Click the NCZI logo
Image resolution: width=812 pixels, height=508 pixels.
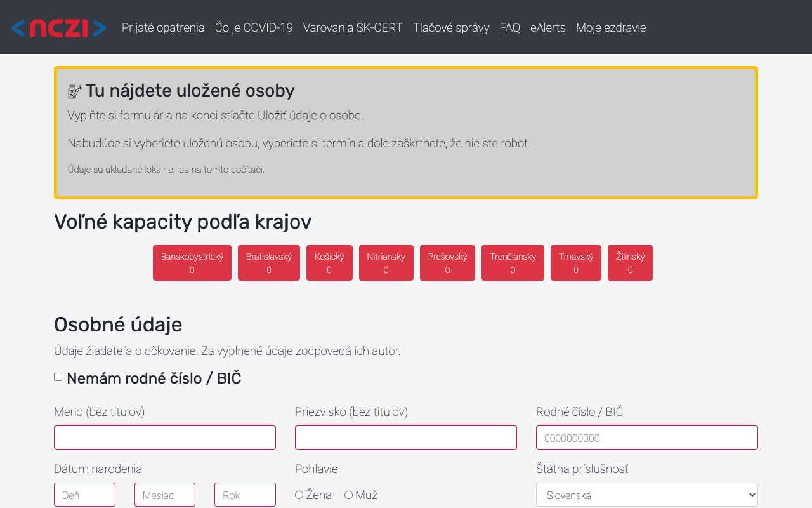point(58,28)
